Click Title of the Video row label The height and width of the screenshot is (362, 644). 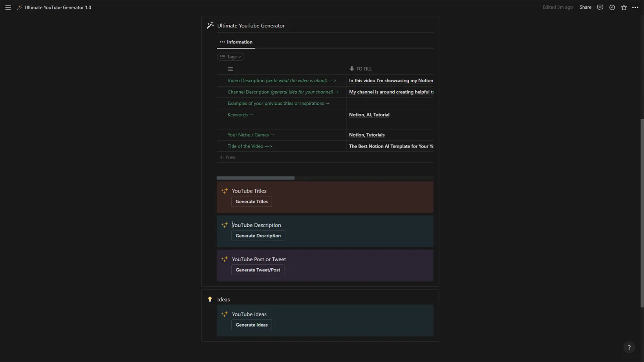click(250, 146)
